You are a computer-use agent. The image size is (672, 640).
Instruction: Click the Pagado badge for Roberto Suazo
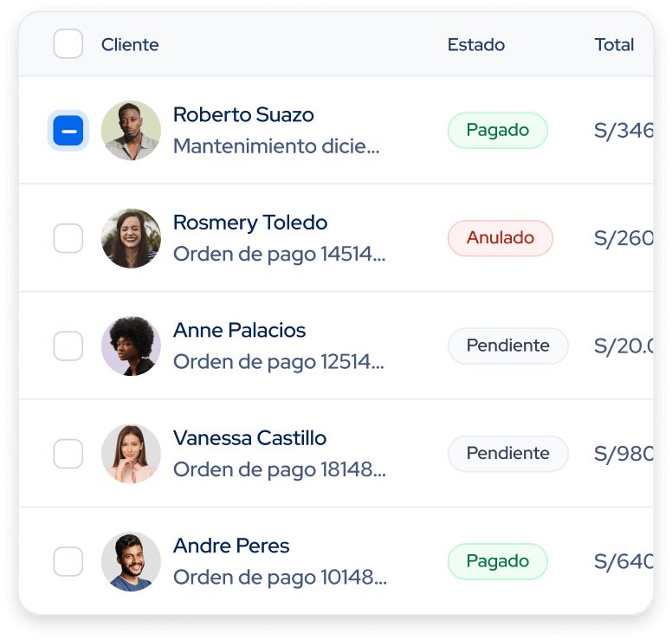click(x=498, y=130)
